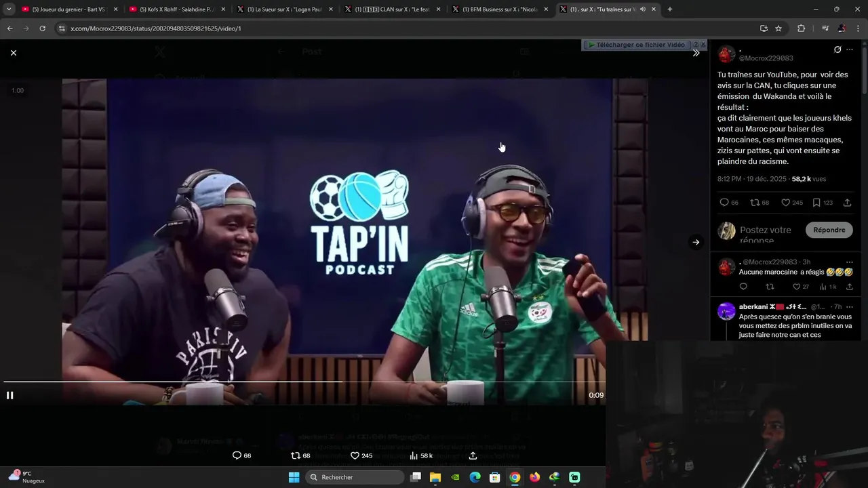Viewport: 868px width, 488px height.
Task: Switch to CLAN sur X tab
Action: pyautogui.click(x=393, y=9)
